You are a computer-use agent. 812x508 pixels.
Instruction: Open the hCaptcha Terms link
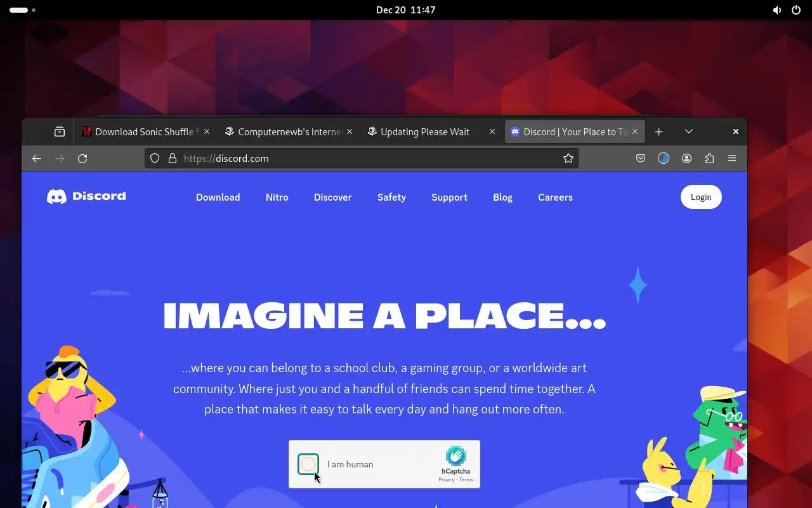click(x=466, y=479)
